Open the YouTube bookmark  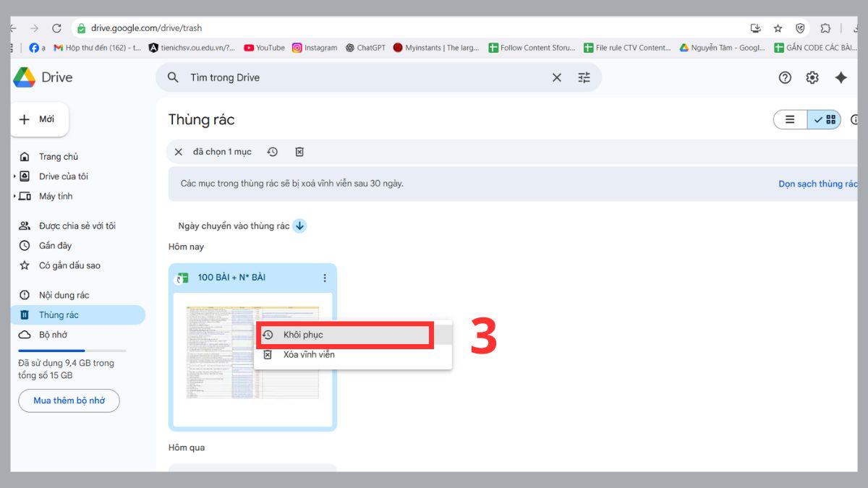[264, 48]
